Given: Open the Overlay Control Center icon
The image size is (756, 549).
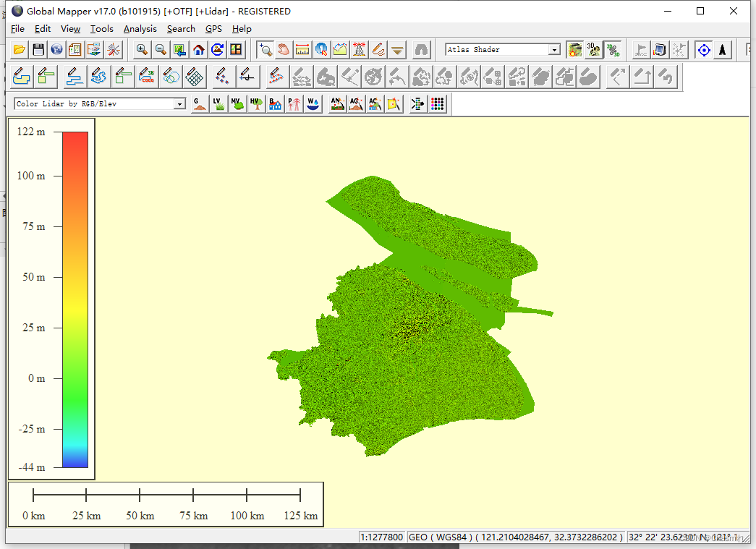Looking at the screenshot, I should tap(95, 50).
